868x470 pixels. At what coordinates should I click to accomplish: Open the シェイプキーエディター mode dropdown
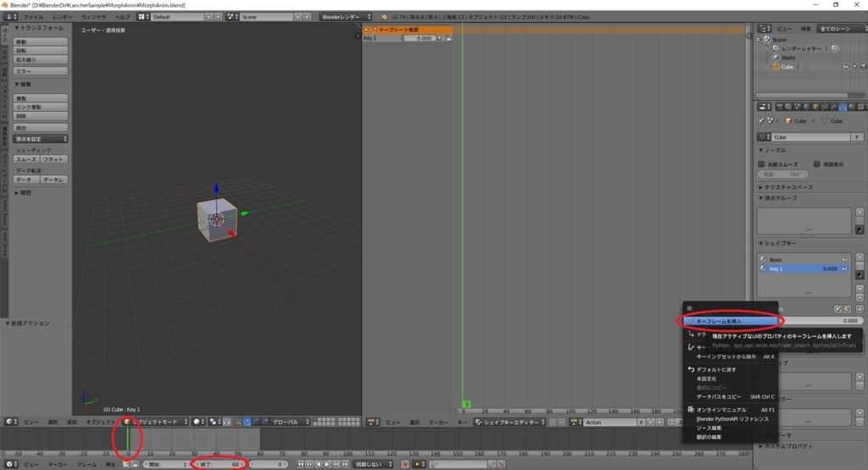(x=509, y=423)
